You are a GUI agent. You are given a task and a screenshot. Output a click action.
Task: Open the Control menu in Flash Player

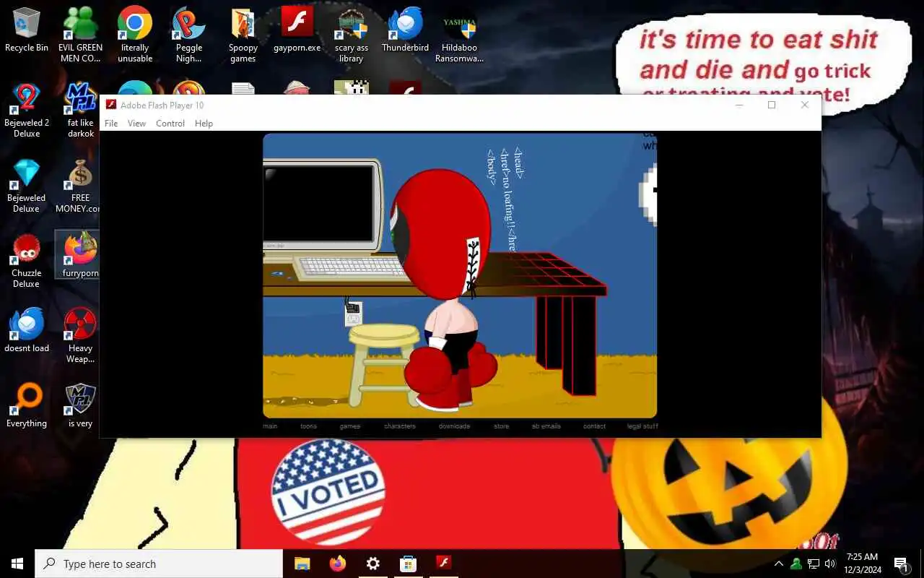pos(170,124)
